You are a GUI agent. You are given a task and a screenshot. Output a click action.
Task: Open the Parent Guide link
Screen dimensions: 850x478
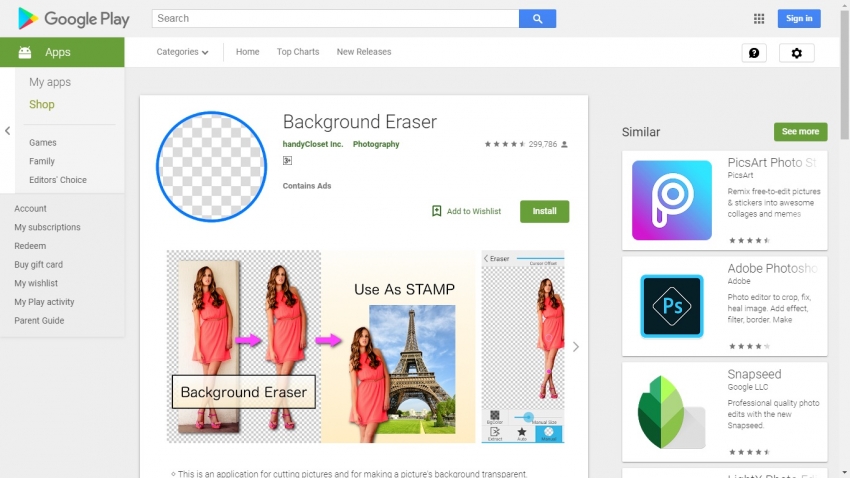(39, 321)
